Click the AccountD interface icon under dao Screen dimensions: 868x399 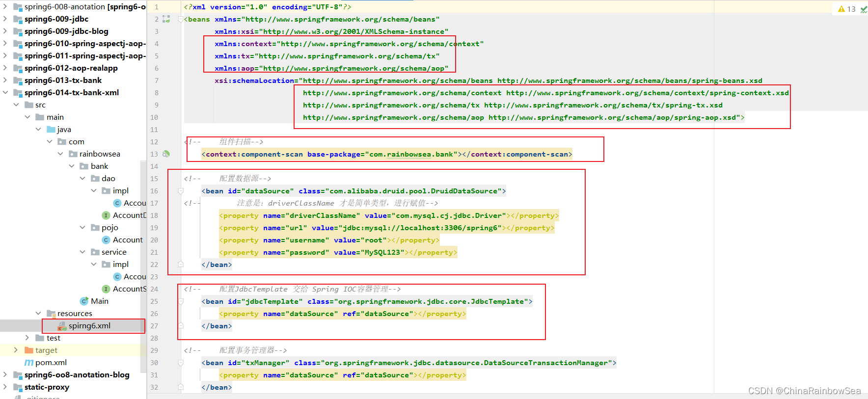(106, 215)
